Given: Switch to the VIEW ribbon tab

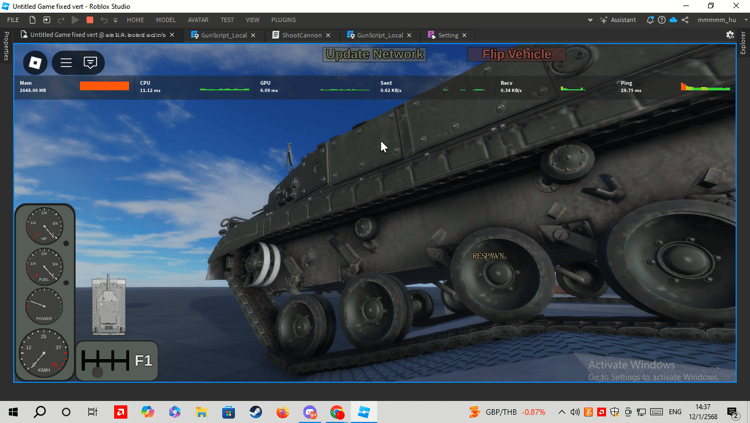Looking at the screenshot, I should [253, 20].
